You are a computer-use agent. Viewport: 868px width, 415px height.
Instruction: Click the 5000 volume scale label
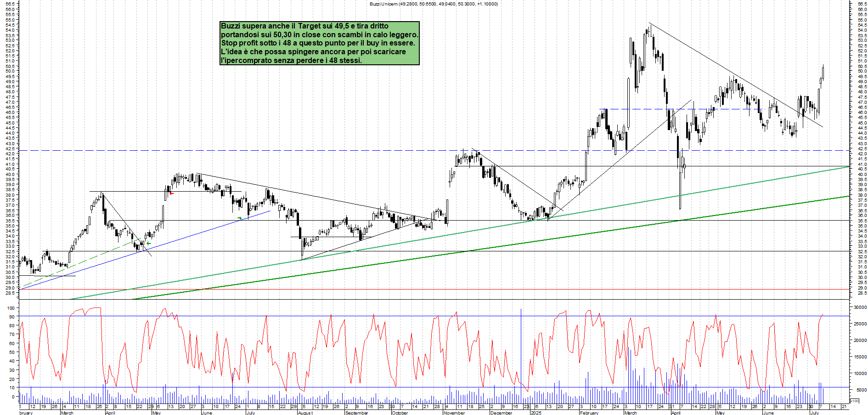pyautogui.click(x=861, y=390)
